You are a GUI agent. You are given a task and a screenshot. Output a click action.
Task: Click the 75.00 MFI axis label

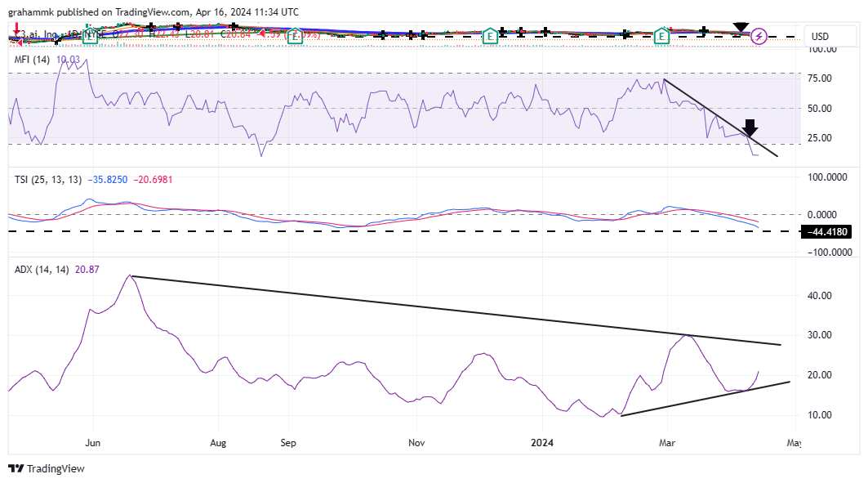pyautogui.click(x=819, y=78)
